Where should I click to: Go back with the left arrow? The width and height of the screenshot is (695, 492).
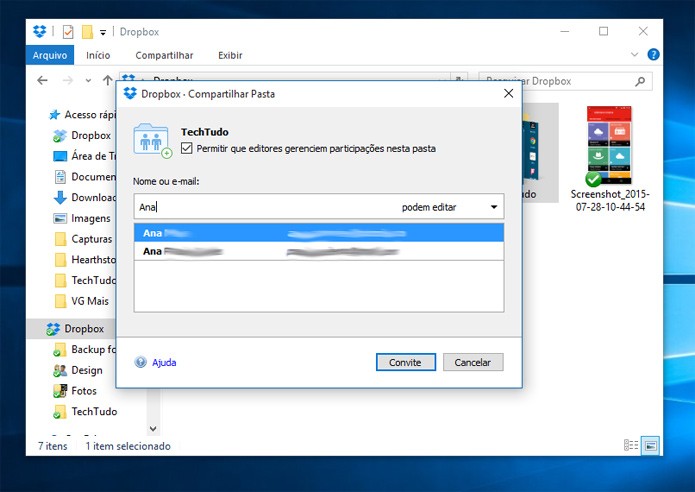tap(43, 80)
